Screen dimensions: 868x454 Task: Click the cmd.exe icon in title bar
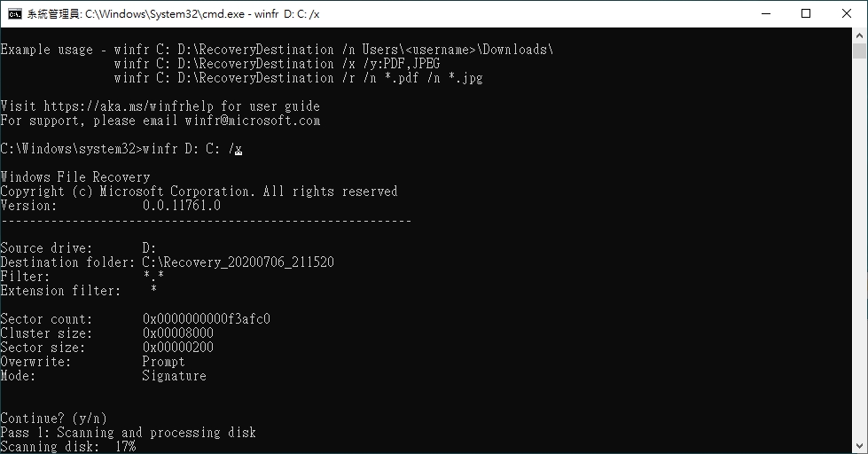[x=14, y=14]
